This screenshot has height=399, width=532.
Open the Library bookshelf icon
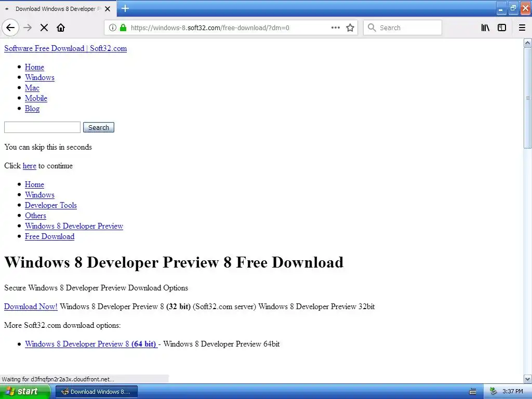pos(485,28)
